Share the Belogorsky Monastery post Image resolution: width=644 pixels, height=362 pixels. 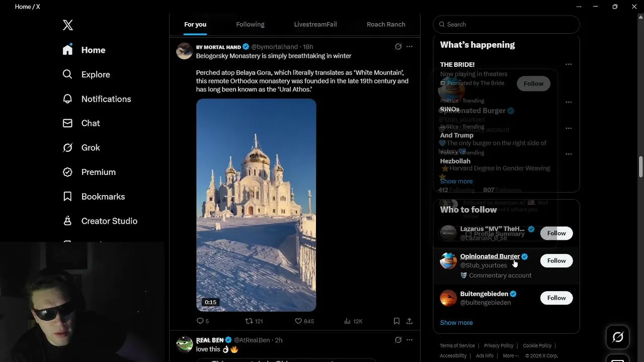pyautogui.click(x=410, y=321)
